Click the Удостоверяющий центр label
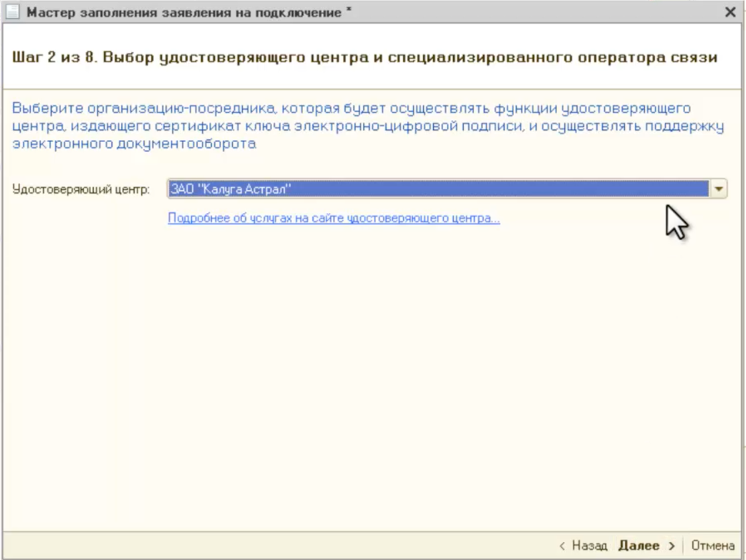 click(81, 190)
